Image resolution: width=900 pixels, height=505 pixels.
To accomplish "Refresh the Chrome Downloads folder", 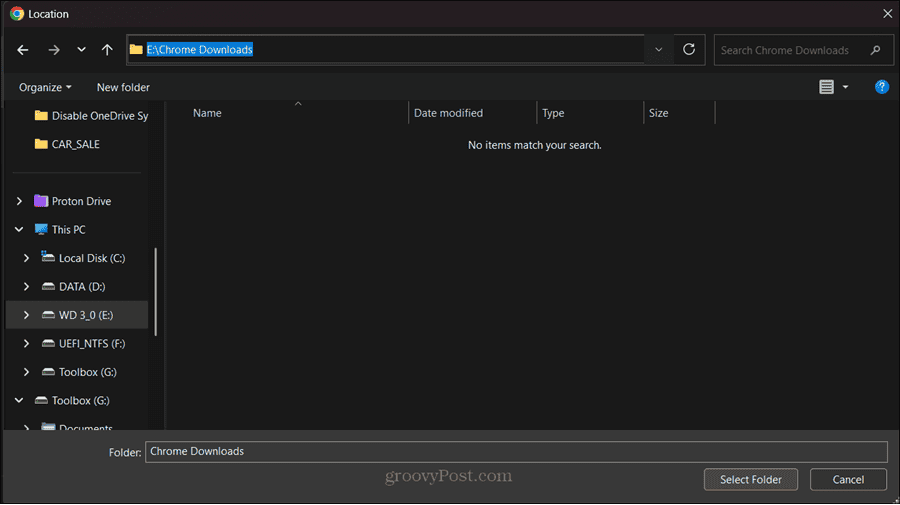I will coord(689,49).
